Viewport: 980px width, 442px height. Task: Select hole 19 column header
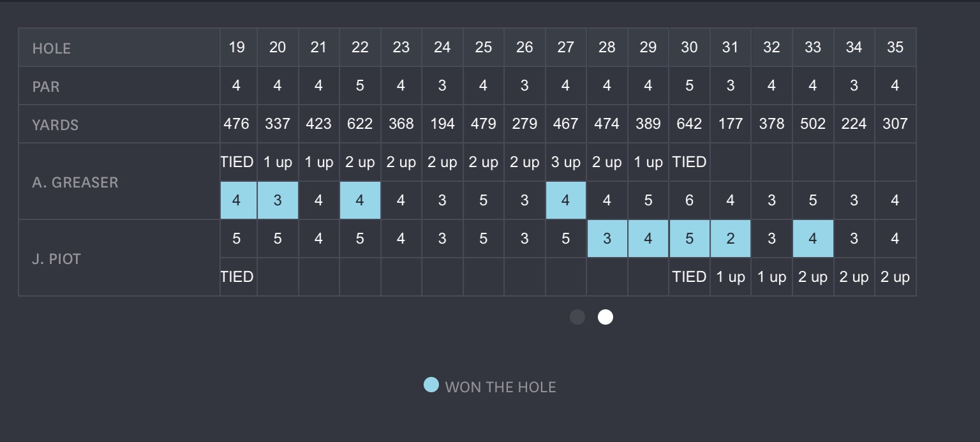[237, 47]
